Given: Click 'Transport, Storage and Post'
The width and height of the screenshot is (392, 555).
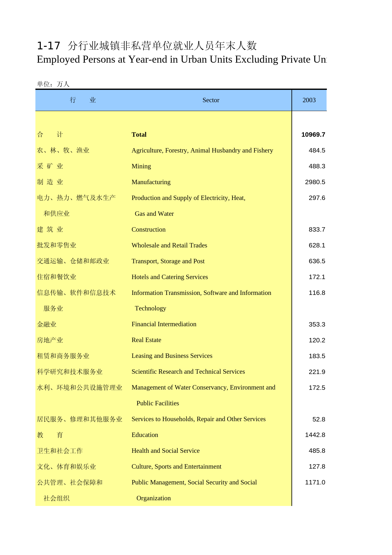Looking at the screenshot, I should point(168,261).
